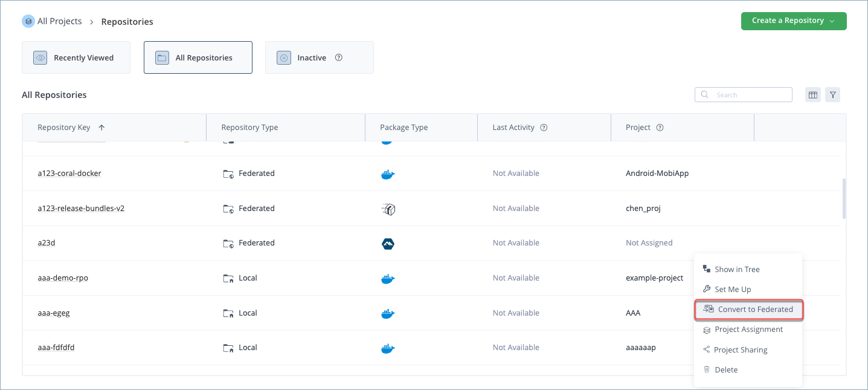
Task: Choose Set Me Up from context menu
Action: point(748,290)
